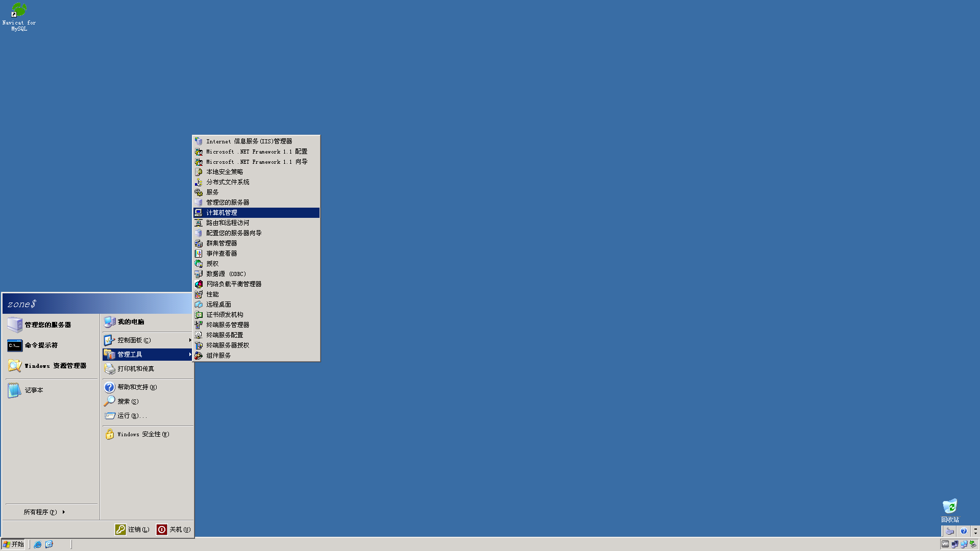Expand the 控制面板 submenu arrow
The image size is (980, 551).
(190, 340)
